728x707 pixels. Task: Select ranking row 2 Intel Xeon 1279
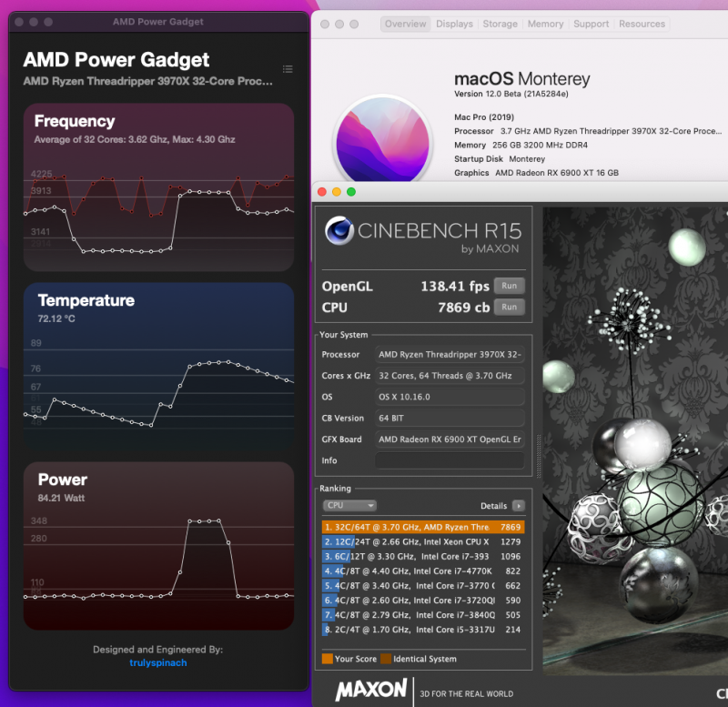[423, 541]
